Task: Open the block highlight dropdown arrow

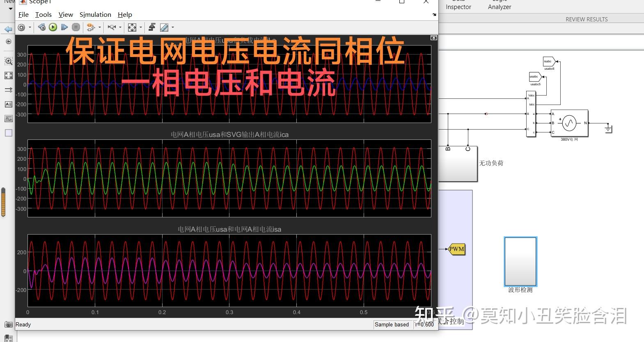Action: point(100,27)
